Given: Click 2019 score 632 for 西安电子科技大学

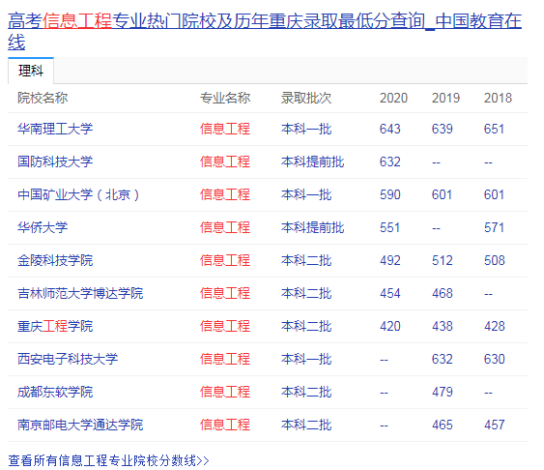Looking at the screenshot, I should click(442, 359).
